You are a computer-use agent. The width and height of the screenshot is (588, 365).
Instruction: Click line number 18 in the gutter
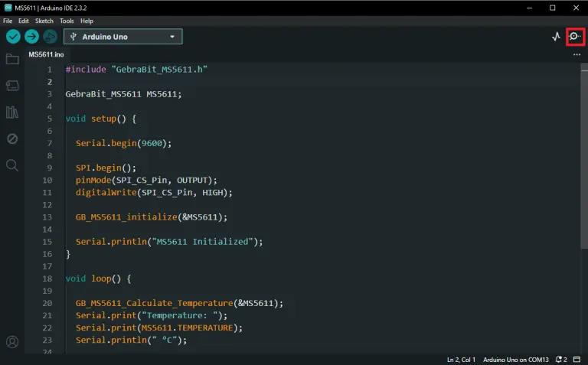[x=47, y=279]
